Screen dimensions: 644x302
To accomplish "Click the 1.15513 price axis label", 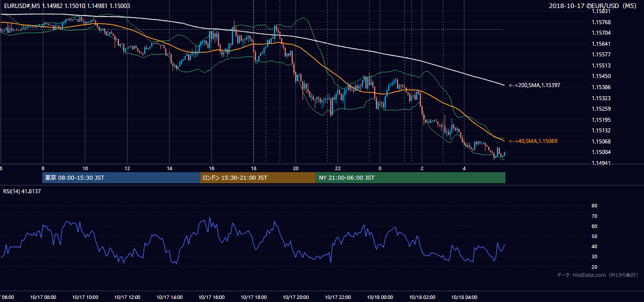I will (x=601, y=65).
